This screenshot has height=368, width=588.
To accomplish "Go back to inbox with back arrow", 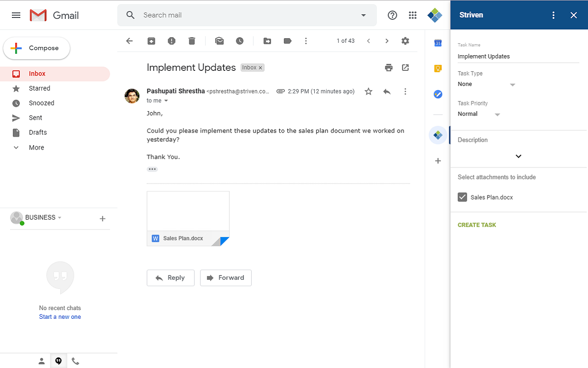I will [130, 41].
